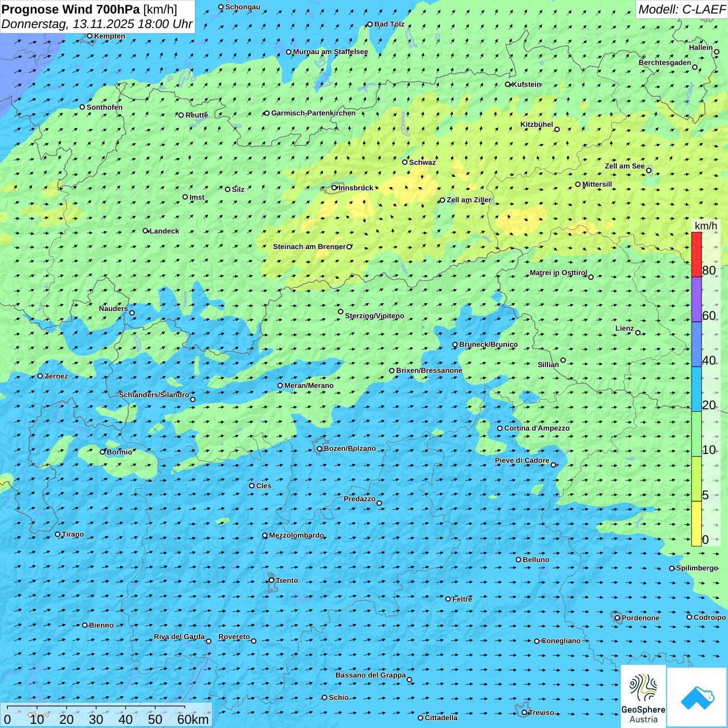
Task: Click the Modell: C-LAEF label
Action: [x=681, y=9]
